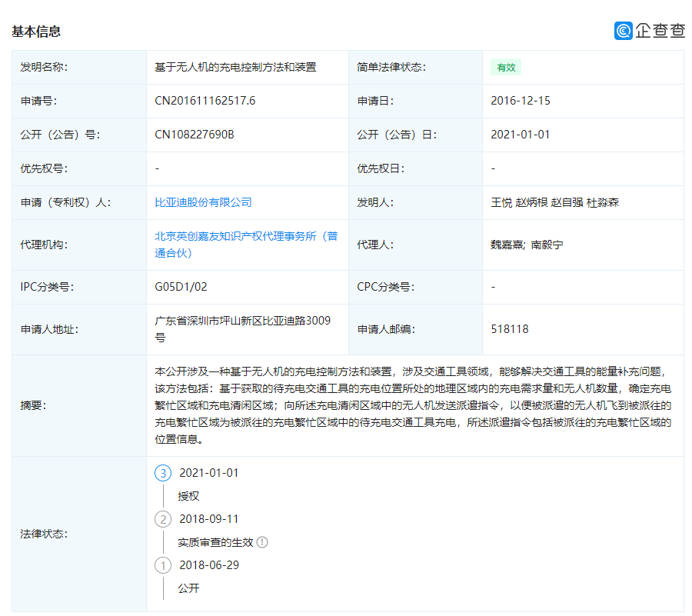Image resolution: width=692 pixels, height=616 pixels.
Task: Expand the 授权 timeline entry
Action: (188, 496)
